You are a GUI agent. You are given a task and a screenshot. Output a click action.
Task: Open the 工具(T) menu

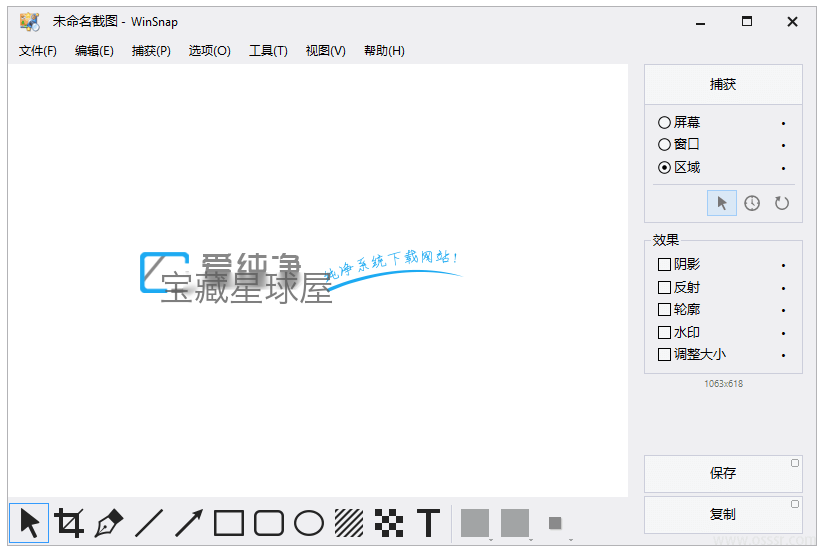[268, 50]
